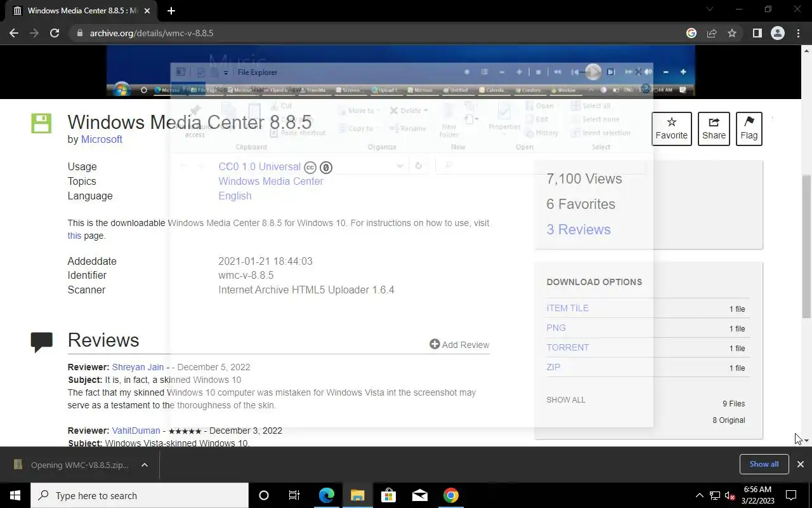
Task: Open the notification center
Action: pos(792,495)
